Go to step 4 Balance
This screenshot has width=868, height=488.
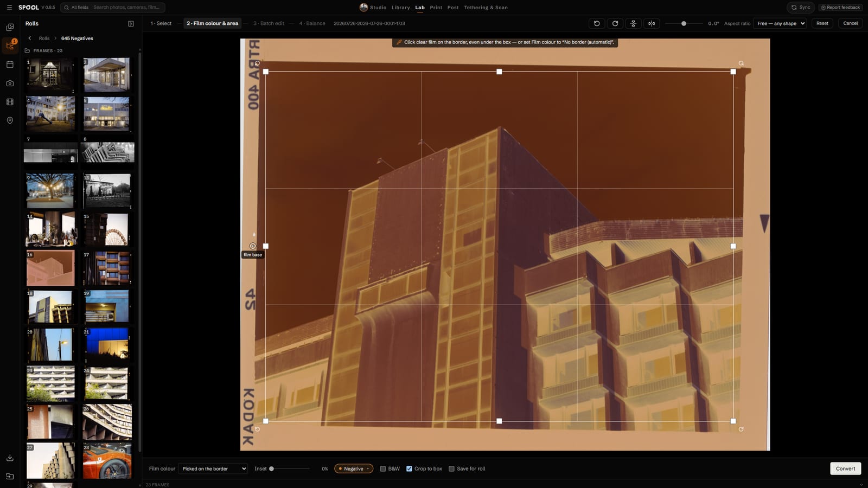click(312, 23)
